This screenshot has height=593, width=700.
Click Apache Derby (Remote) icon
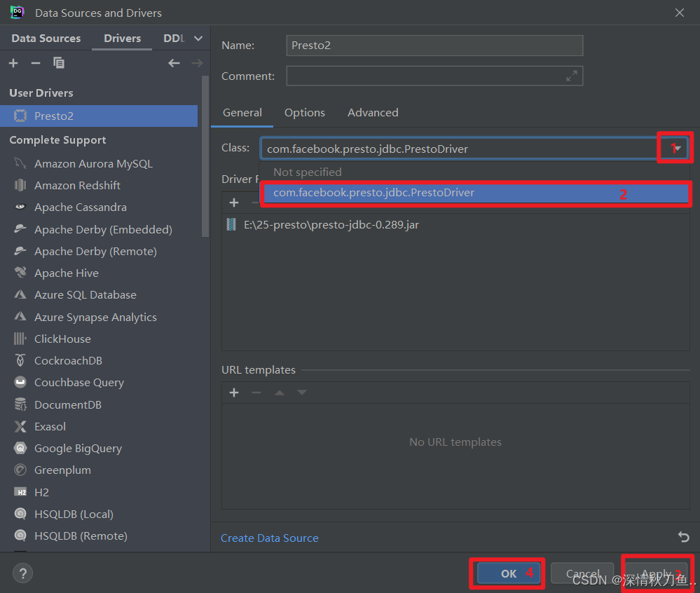click(20, 251)
